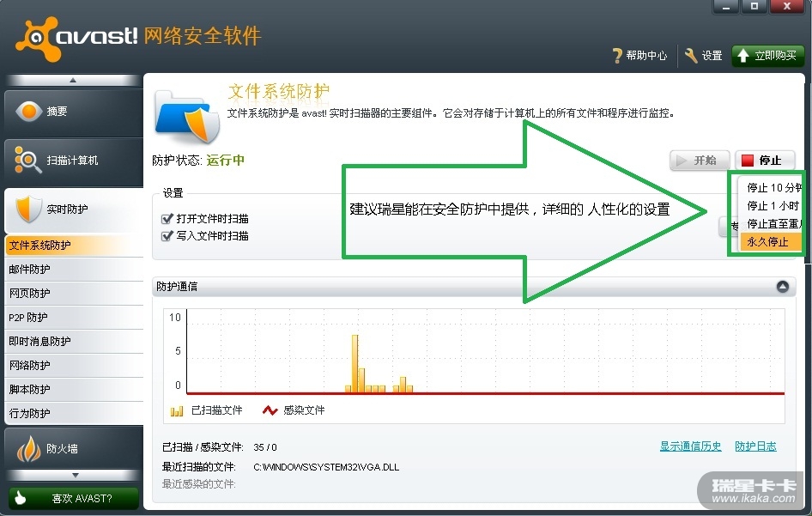Select 停止 10 分钟 menu option
Viewport: 812px width, 516px height.
(771, 187)
